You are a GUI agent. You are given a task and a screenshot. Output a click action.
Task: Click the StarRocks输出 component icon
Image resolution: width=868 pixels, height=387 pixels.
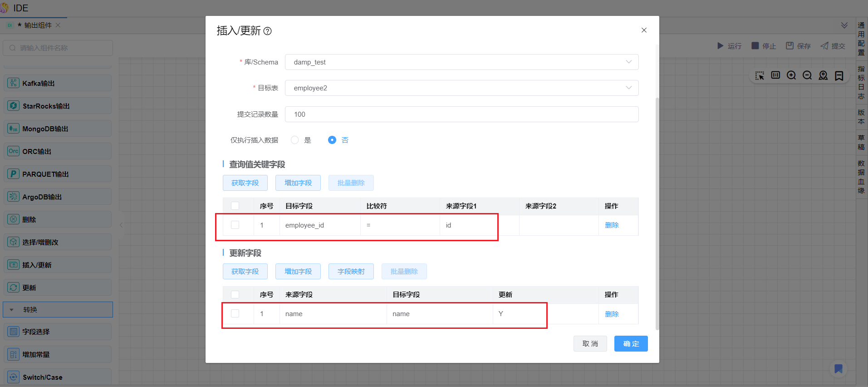(14, 106)
